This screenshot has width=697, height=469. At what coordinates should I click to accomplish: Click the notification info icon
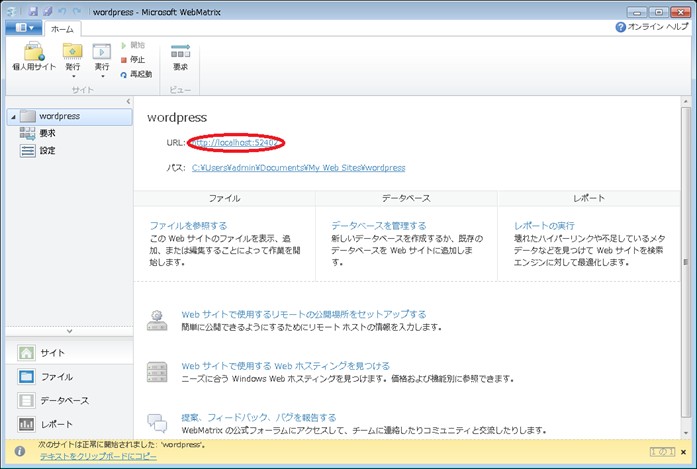click(x=20, y=451)
